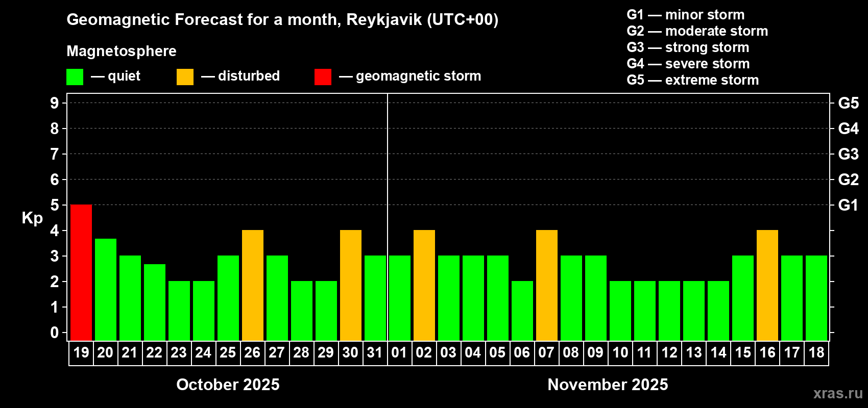The height and width of the screenshot is (408, 868).
Task: Click the 'G5 — extreme storm' legend text
Action: [693, 80]
